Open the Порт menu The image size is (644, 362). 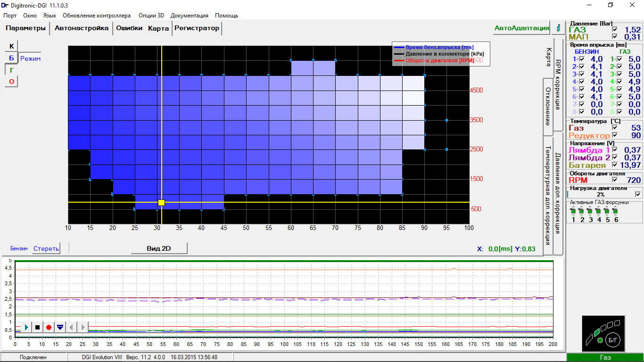[x=10, y=16]
